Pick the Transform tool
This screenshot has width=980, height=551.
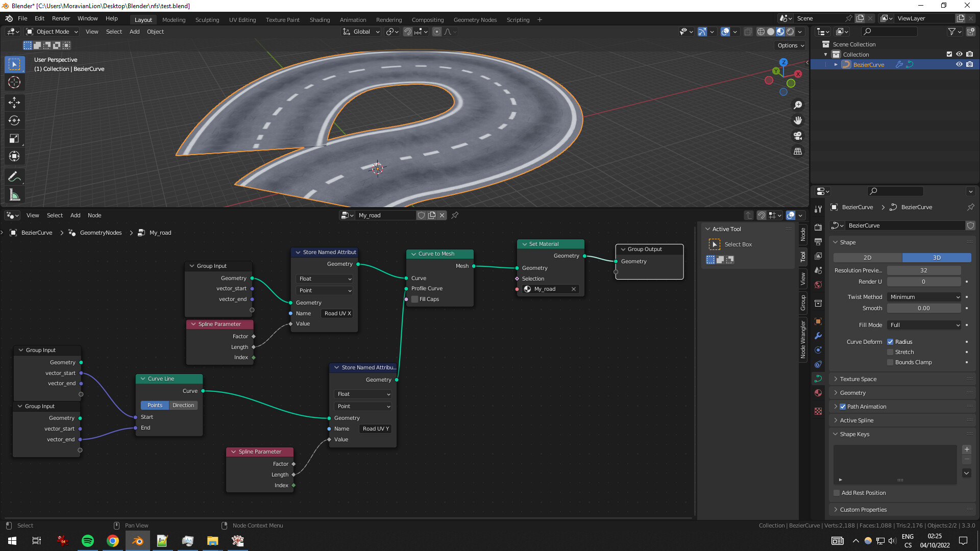coord(14,156)
